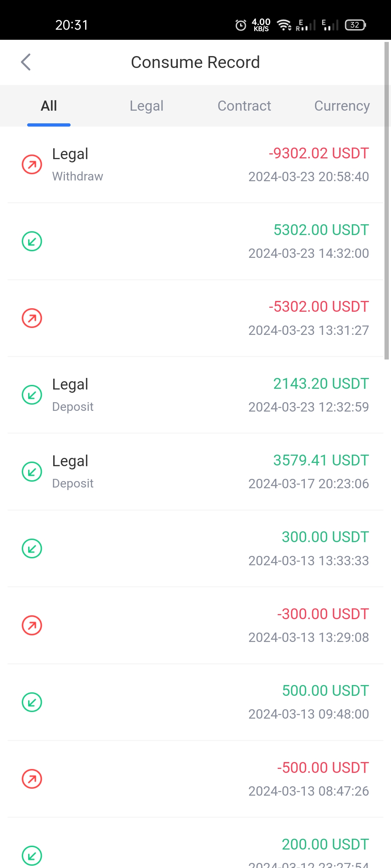The width and height of the screenshot is (391, 868).
Task: Click green incoming icon for 5302.00 USDT
Action: tap(32, 241)
